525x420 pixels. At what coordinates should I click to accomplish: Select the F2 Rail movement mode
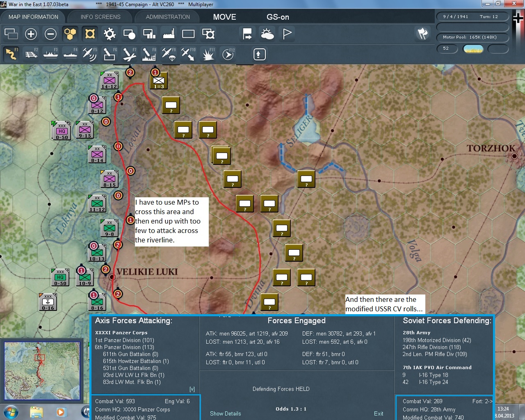coord(31,54)
